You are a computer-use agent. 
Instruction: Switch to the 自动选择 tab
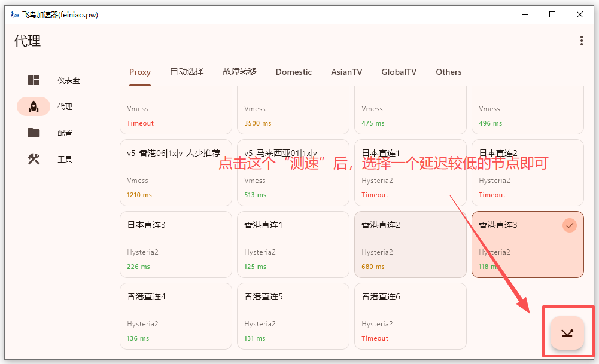point(187,71)
